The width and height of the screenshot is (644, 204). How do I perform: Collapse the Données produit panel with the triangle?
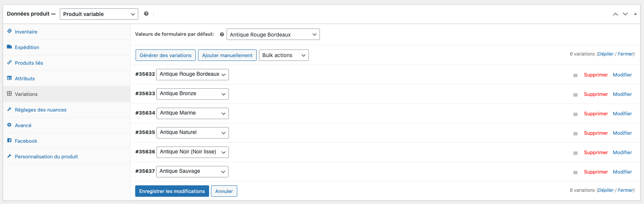[635, 14]
